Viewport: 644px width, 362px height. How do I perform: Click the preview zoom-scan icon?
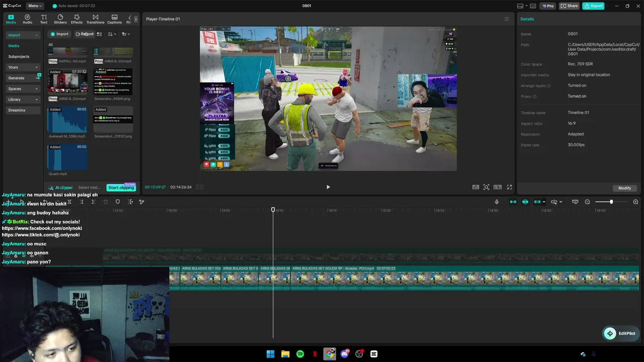[x=486, y=187]
